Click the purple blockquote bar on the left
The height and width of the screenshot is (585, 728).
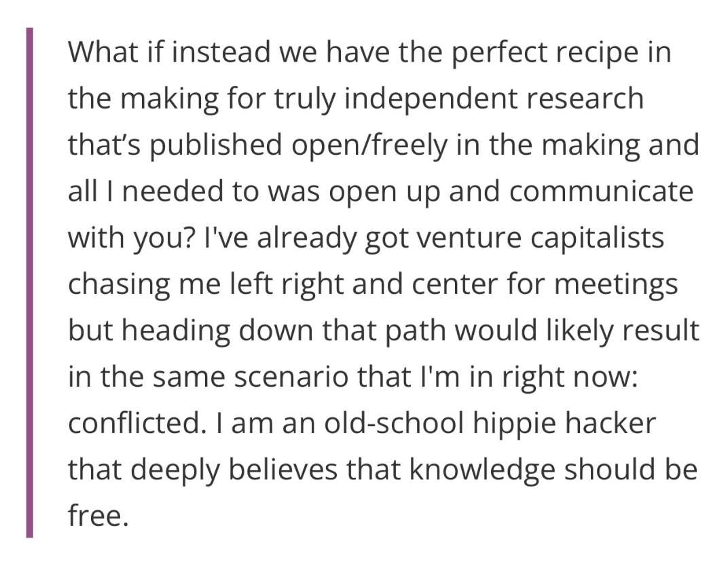point(29,283)
